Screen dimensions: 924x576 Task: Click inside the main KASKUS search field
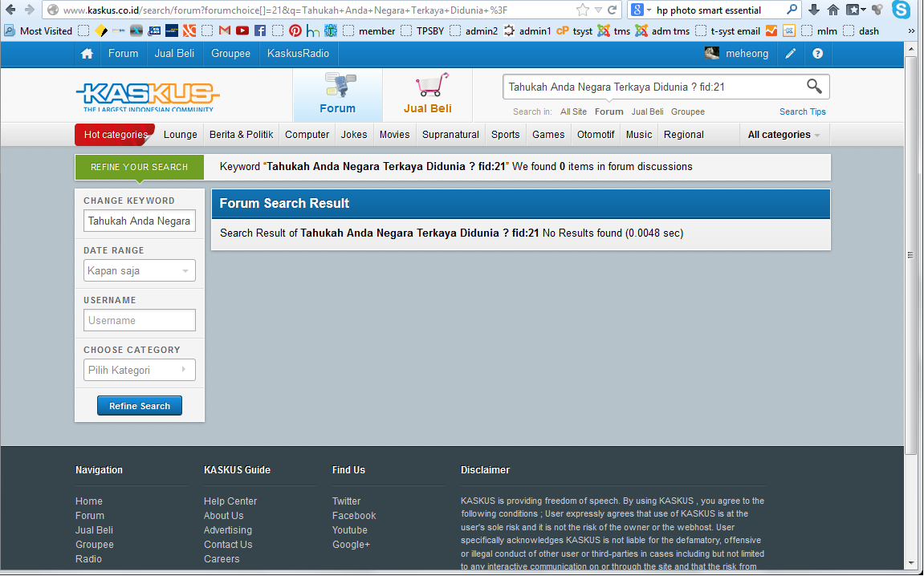pos(653,87)
